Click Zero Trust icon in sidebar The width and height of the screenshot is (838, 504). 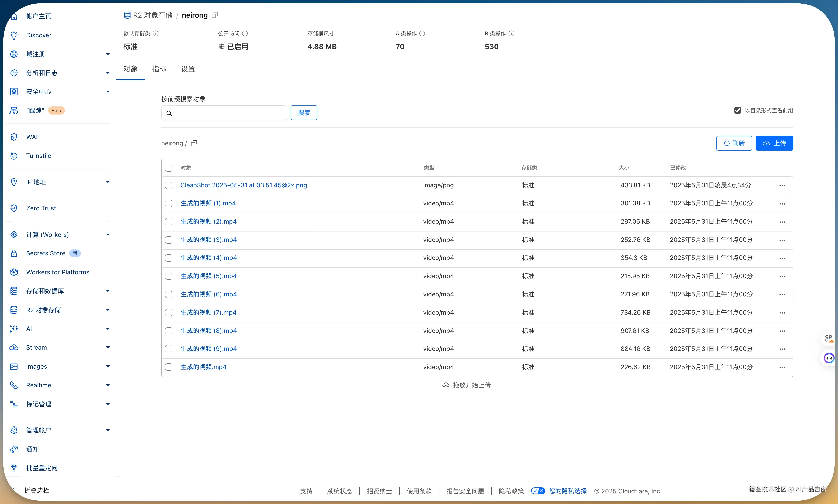coord(14,208)
